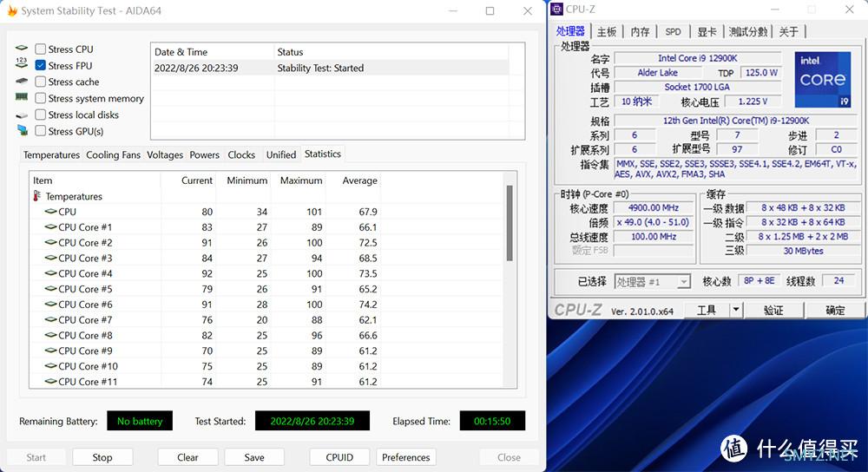Click the Stop button in AIDA64
Image resolution: width=868 pixels, height=472 pixels.
pyautogui.click(x=102, y=457)
